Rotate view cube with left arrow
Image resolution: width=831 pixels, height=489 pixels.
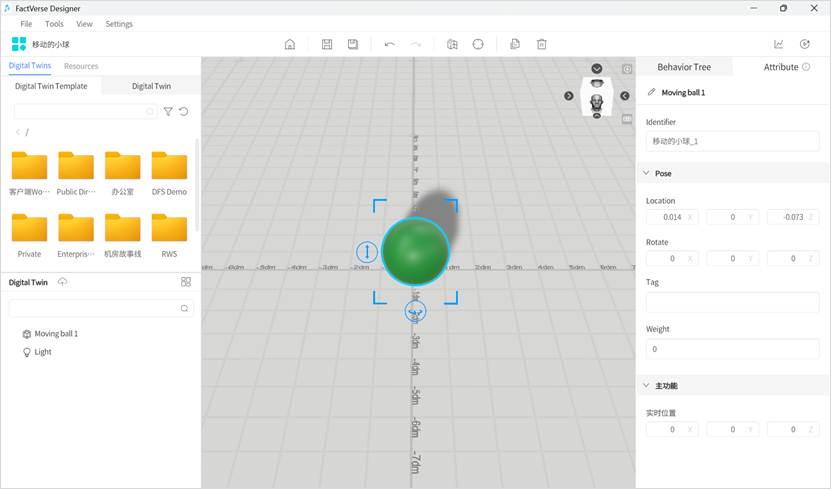[569, 96]
